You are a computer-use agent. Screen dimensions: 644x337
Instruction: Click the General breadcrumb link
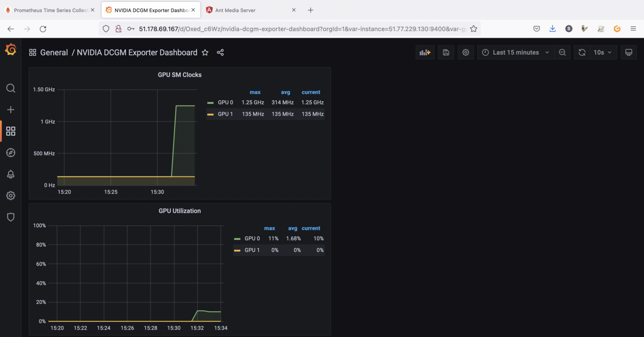[x=54, y=52]
